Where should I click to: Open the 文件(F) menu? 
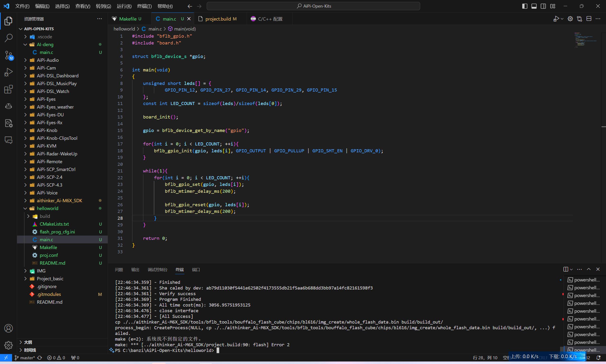pyautogui.click(x=22, y=6)
